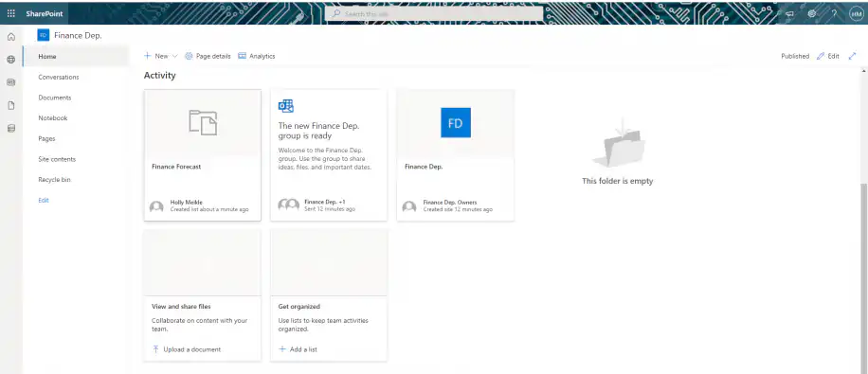Screen dimensions: 868x374
Task: Click the View and share files heading
Action: click(x=181, y=306)
